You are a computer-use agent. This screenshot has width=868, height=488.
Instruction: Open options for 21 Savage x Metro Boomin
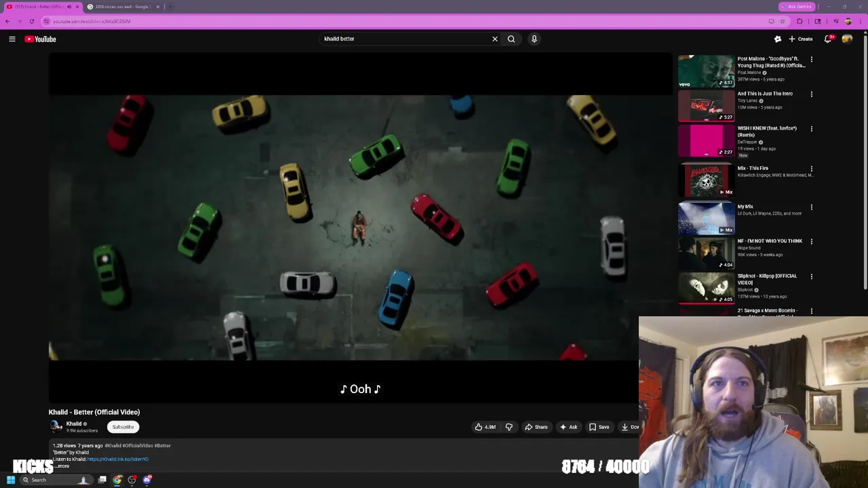[812, 311]
